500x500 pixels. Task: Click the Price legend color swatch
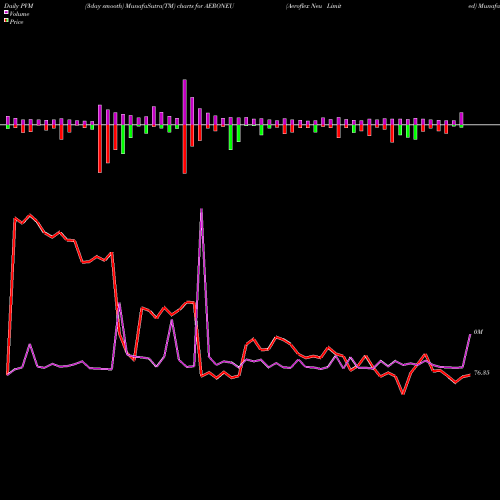click(x=6, y=21)
